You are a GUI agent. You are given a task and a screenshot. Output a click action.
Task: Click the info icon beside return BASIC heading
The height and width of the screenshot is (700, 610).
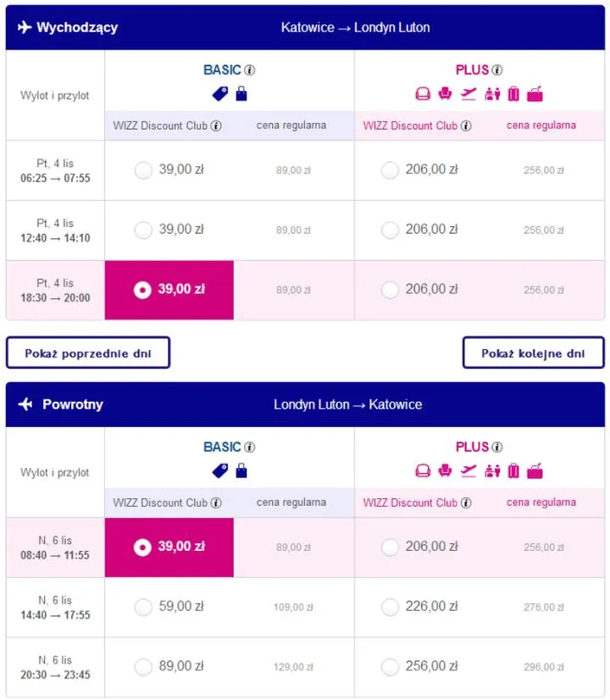250,447
